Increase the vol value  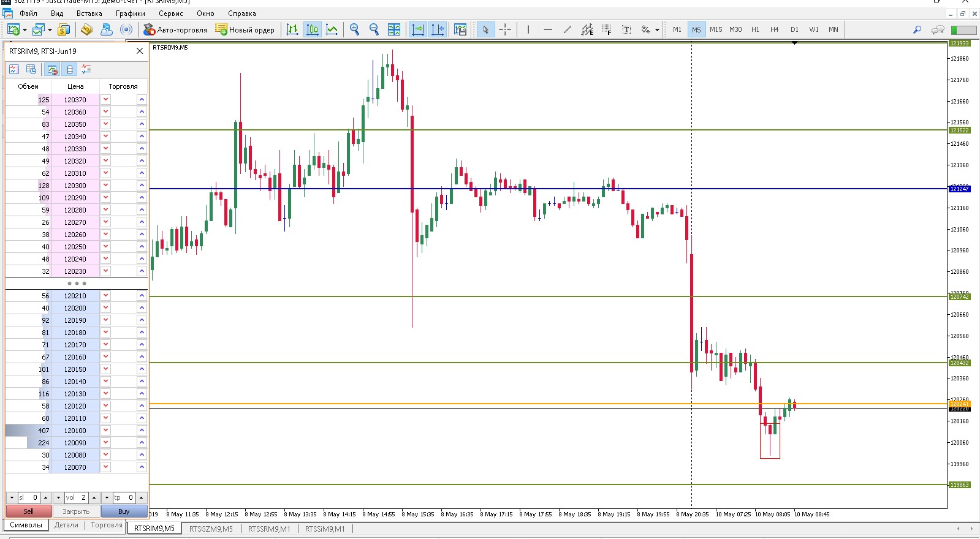tap(94, 497)
